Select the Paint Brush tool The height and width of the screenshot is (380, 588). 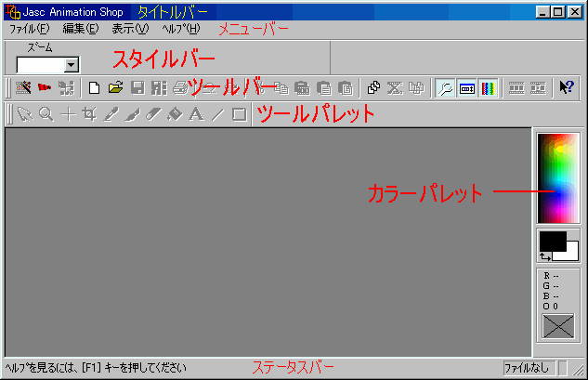133,114
